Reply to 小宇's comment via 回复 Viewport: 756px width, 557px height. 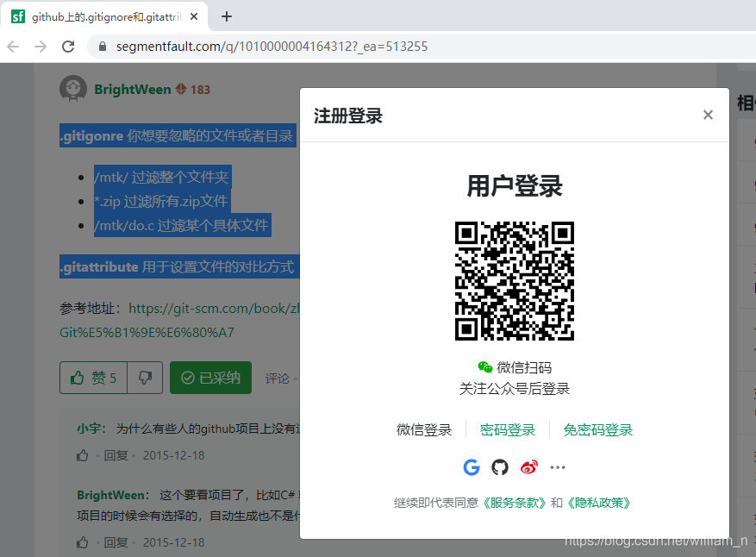pyautogui.click(x=116, y=455)
